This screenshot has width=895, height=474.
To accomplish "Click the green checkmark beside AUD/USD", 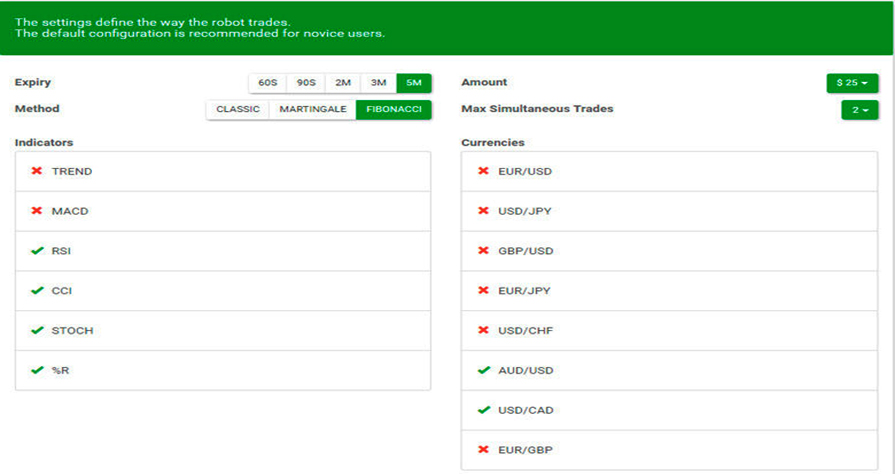I will click(484, 370).
